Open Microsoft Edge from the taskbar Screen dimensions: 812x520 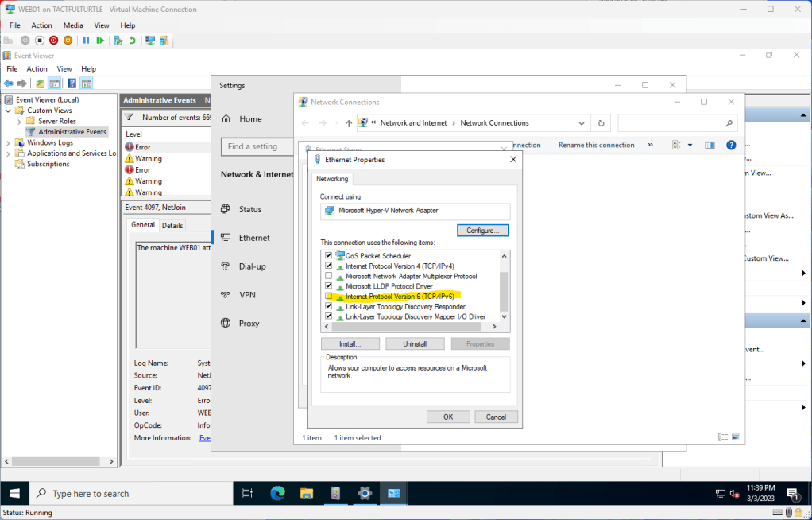point(277,493)
